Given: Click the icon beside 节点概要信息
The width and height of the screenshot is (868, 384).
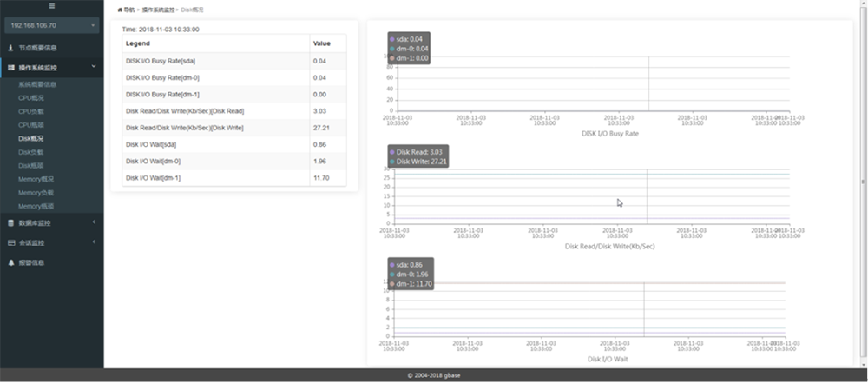Looking at the screenshot, I should [x=11, y=48].
